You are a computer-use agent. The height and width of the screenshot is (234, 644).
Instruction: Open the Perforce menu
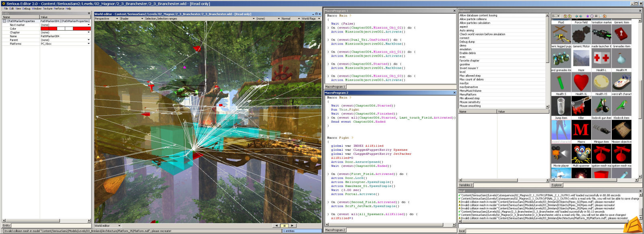point(59,8)
